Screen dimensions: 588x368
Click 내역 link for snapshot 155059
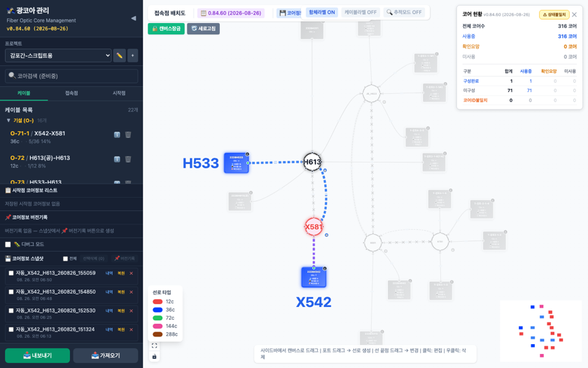point(109,273)
